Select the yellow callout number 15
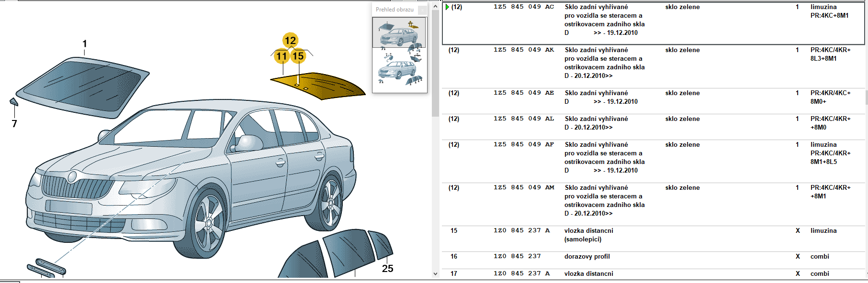This screenshot has width=868, height=283. click(298, 56)
